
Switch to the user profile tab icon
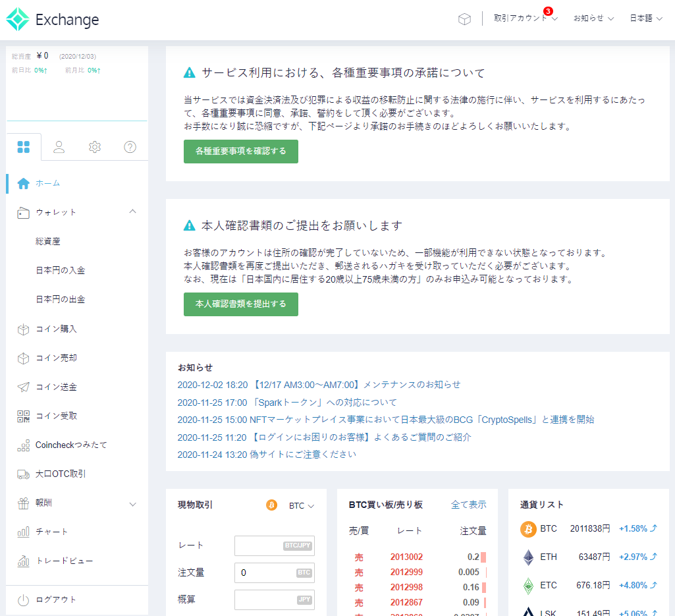coord(59,147)
